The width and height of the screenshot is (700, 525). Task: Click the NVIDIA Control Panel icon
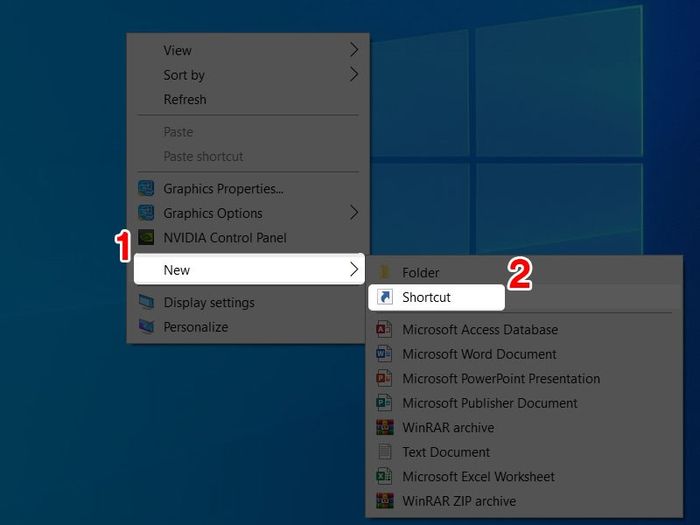pos(146,238)
